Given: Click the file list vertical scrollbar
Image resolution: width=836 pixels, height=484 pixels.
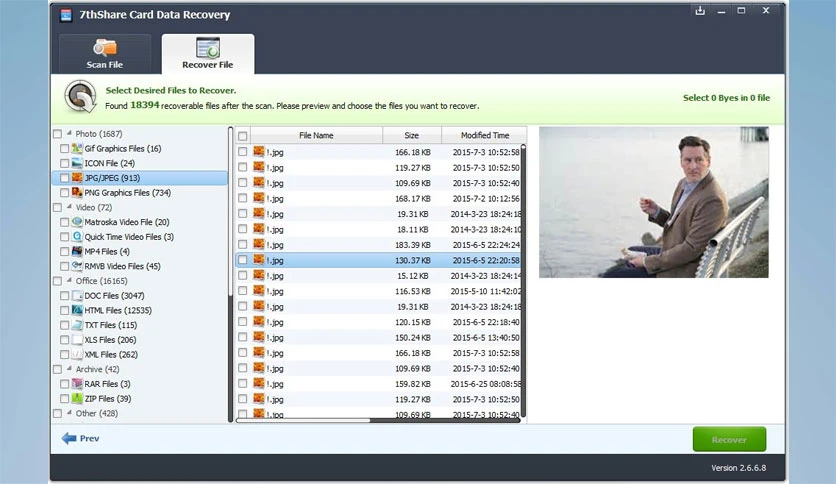Looking at the screenshot, I should pos(523,281).
